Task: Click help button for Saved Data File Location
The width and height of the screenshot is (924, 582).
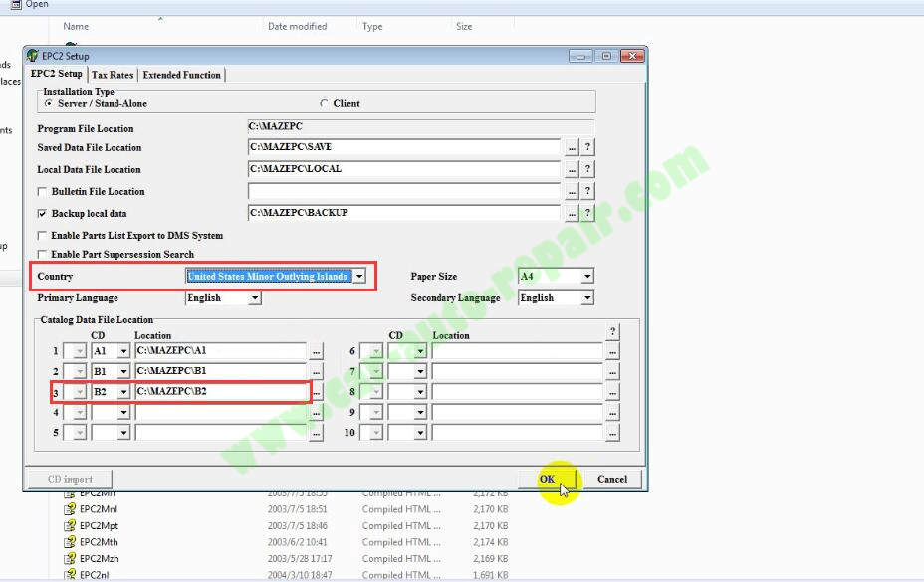Action: [x=587, y=147]
